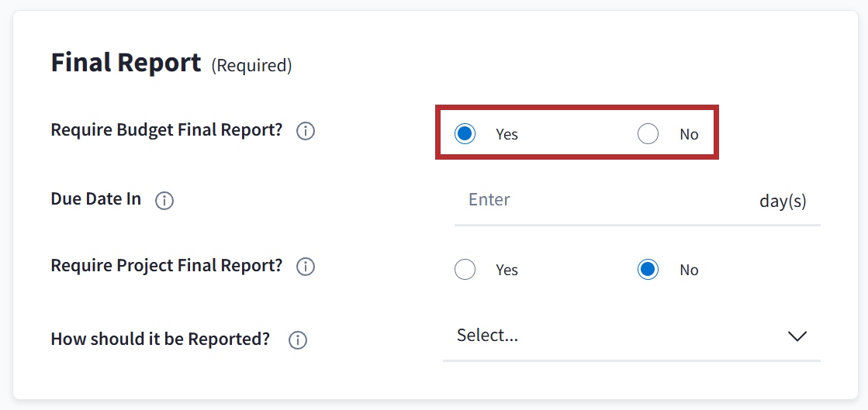This screenshot has width=868, height=410.
Task: Choose No radio for Require Project Final Report
Action: pyautogui.click(x=648, y=270)
